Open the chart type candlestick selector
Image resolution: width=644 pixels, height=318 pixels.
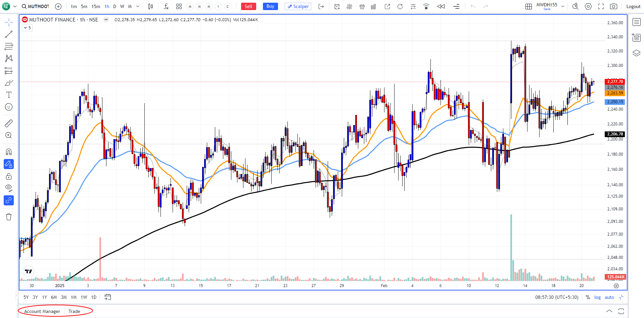pos(151,6)
